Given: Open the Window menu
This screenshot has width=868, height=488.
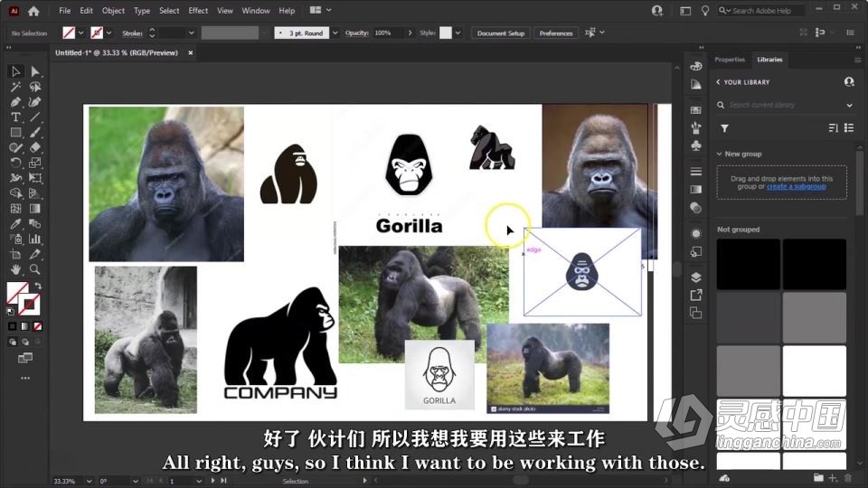Looking at the screenshot, I should tap(256, 11).
